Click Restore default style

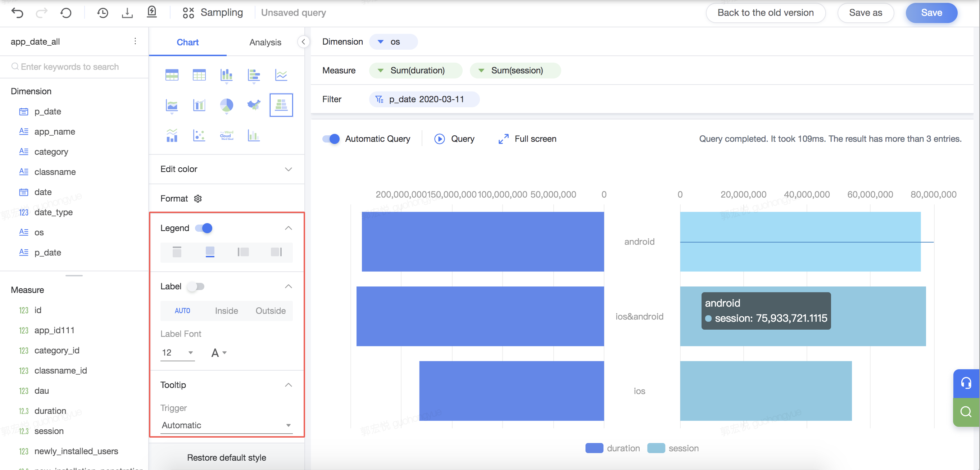click(226, 457)
